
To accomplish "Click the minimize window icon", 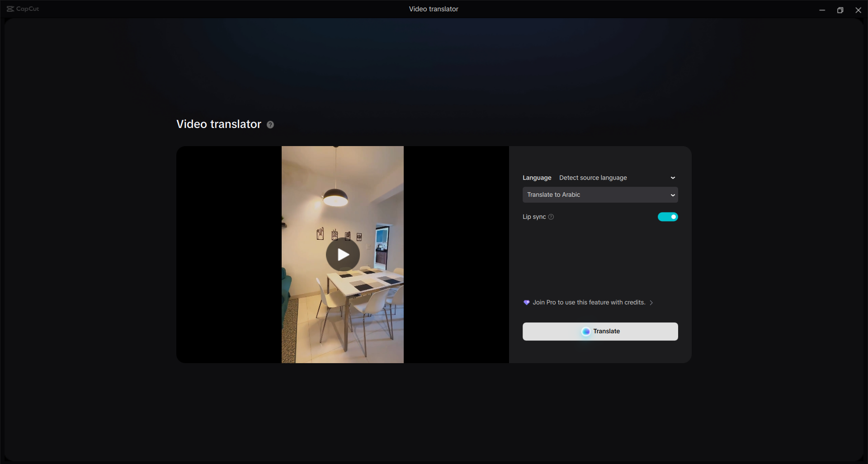I will (822, 9).
